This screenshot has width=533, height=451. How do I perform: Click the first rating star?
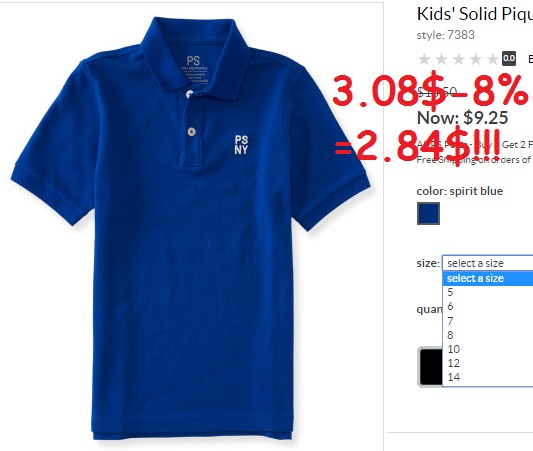[424, 59]
